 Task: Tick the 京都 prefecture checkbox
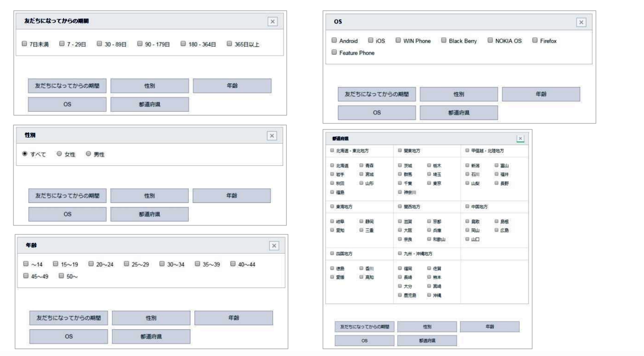[429, 221]
